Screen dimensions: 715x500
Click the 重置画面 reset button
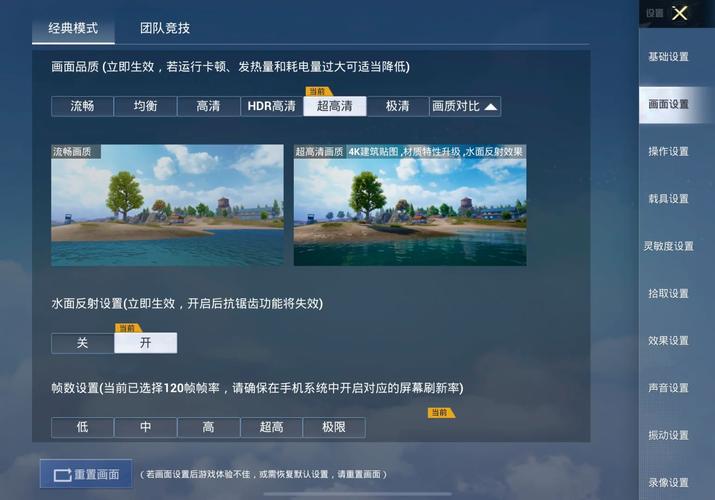pyautogui.click(x=86, y=474)
